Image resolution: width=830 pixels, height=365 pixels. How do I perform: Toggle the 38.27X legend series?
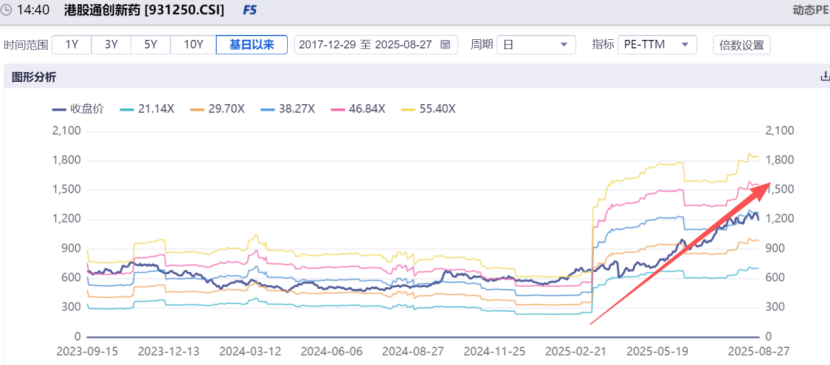[288, 109]
